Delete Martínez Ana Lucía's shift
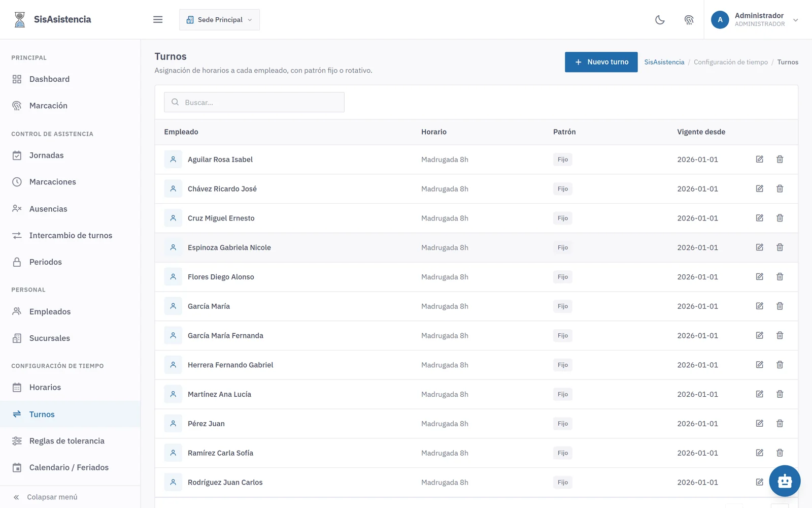Screen dimensions: 812x508 click(x=780, y=394)
